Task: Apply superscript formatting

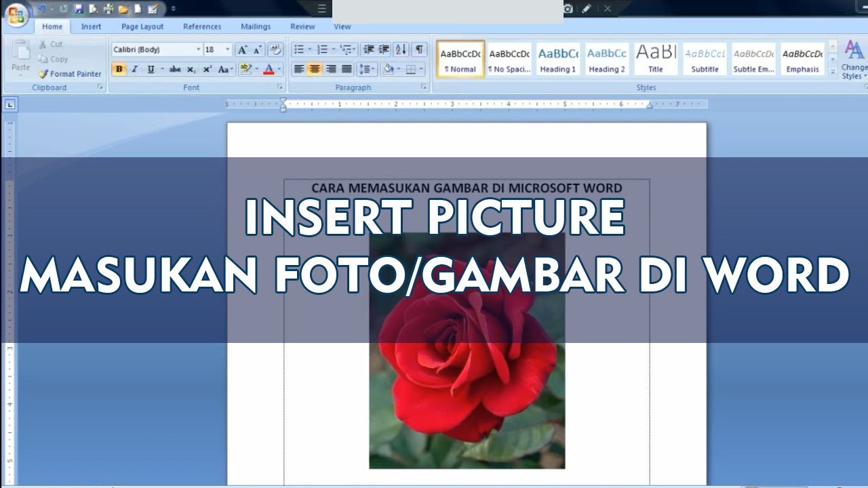Action: (x=208, y=69)
